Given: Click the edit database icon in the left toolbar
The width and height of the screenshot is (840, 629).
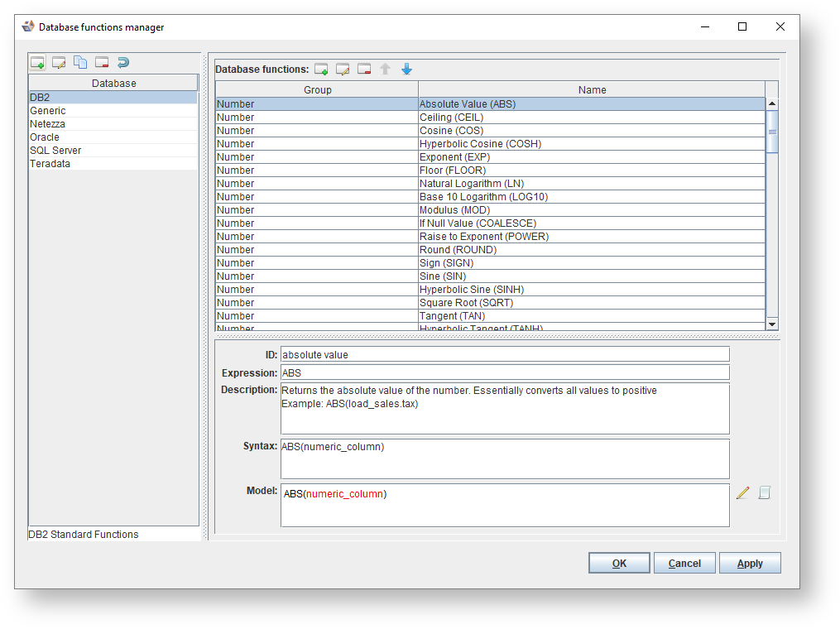Looking at the screenshot, I should [59, 62].
